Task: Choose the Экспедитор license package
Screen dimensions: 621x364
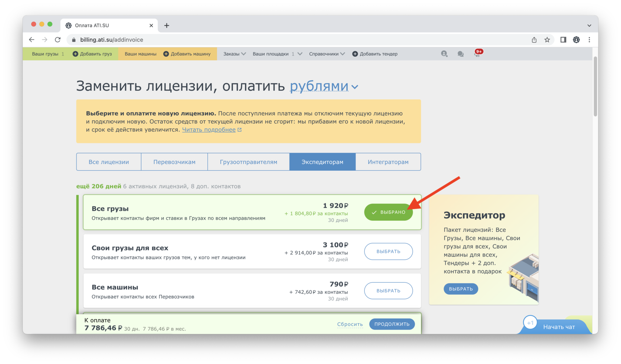Action: point(461,289)
